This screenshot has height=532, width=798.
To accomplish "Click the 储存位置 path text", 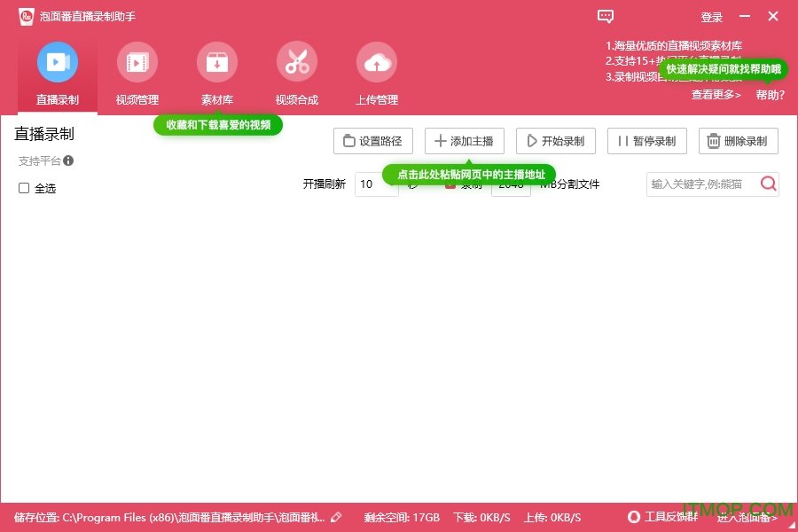I will tap(169, 518).
